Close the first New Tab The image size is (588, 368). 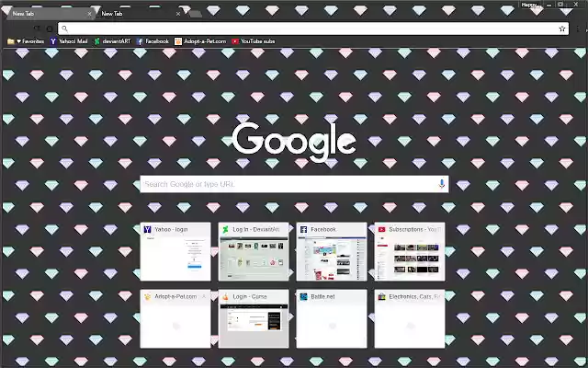click(89, 14)
